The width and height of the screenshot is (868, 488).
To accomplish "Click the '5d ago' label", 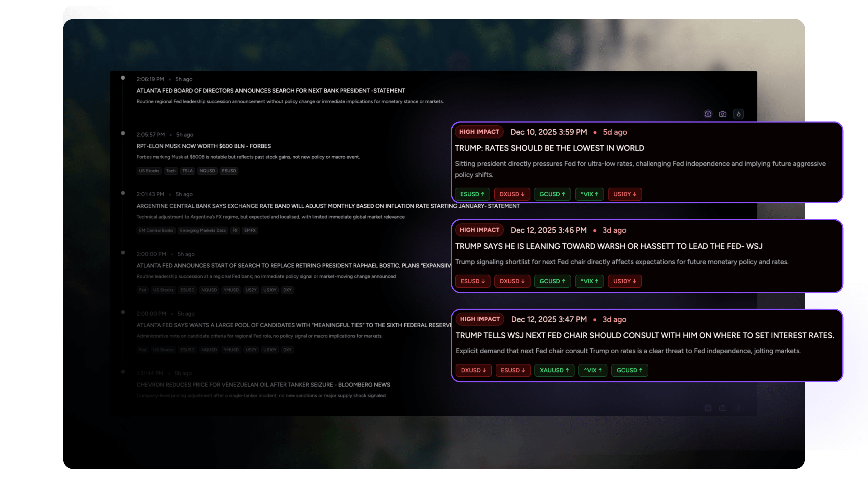I will [x=615, y=132].
